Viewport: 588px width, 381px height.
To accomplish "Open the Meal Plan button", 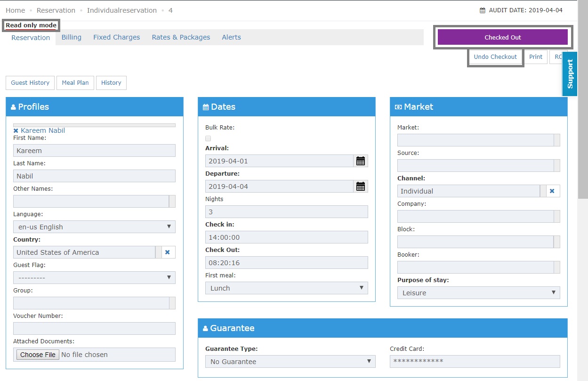I will (75, 83).
